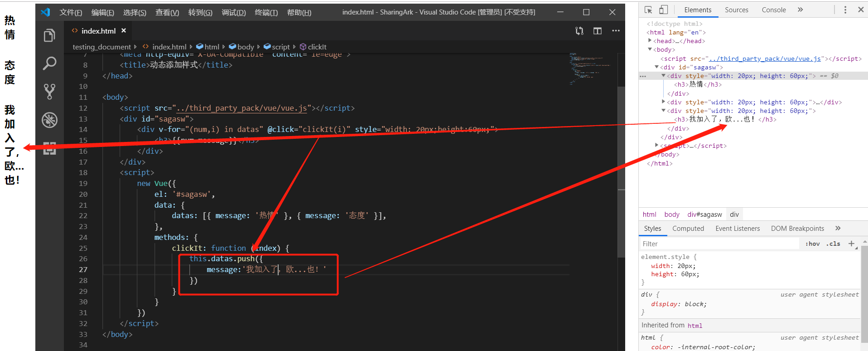Select html in DevTools element path
Screen dimensions: 868x351
click(649, 214)
